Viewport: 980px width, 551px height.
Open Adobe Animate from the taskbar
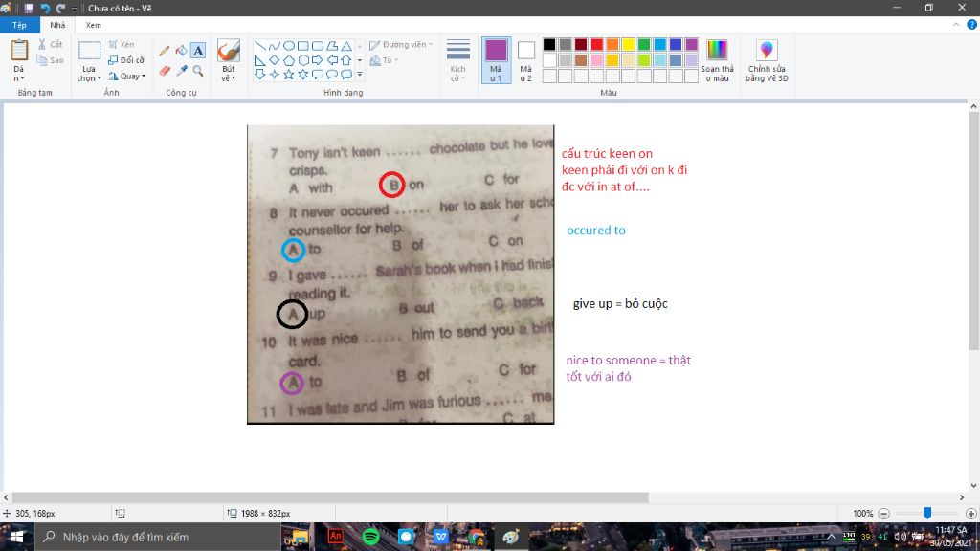tap(336, 537)
